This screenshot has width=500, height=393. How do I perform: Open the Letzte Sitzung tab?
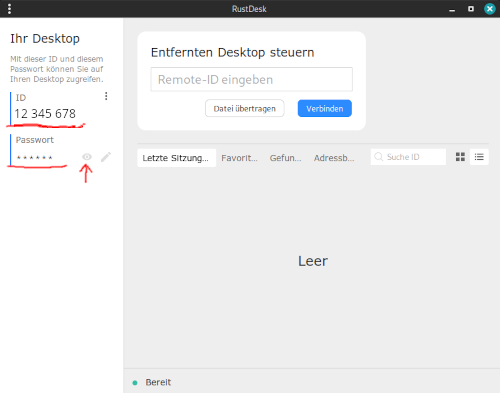tap(176, 158)
